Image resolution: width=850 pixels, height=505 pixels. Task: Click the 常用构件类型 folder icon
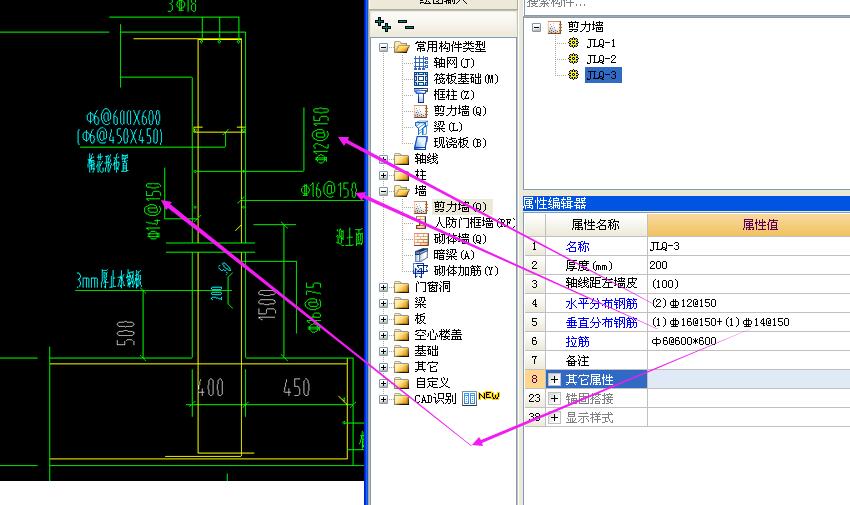coord(402,47)
